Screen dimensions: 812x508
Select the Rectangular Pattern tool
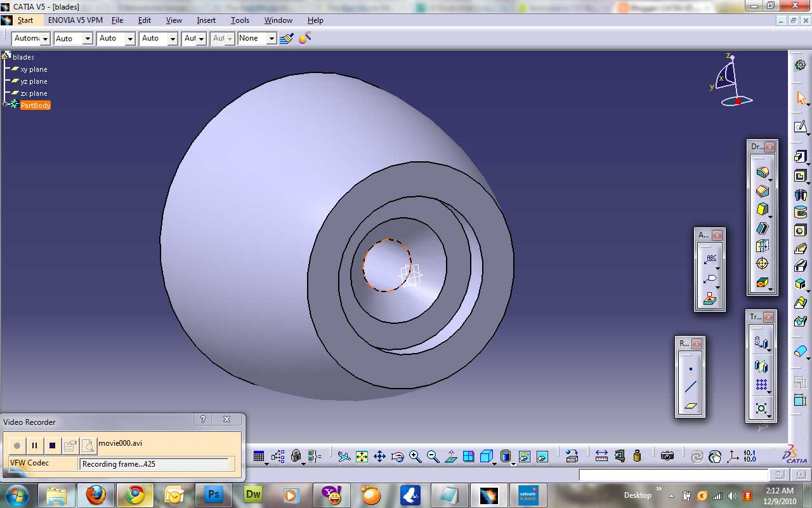(x=761, y=385)
